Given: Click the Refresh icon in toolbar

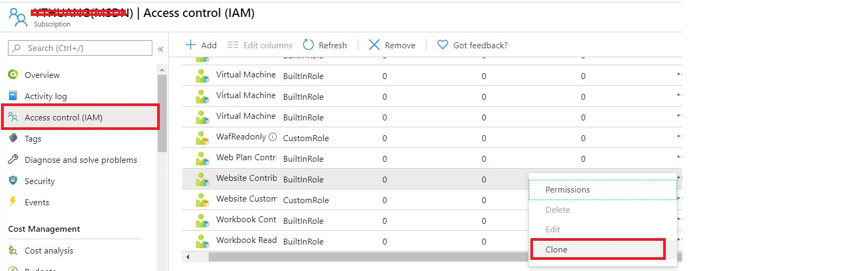Looking at the screenshot, I should click(308, 45).
